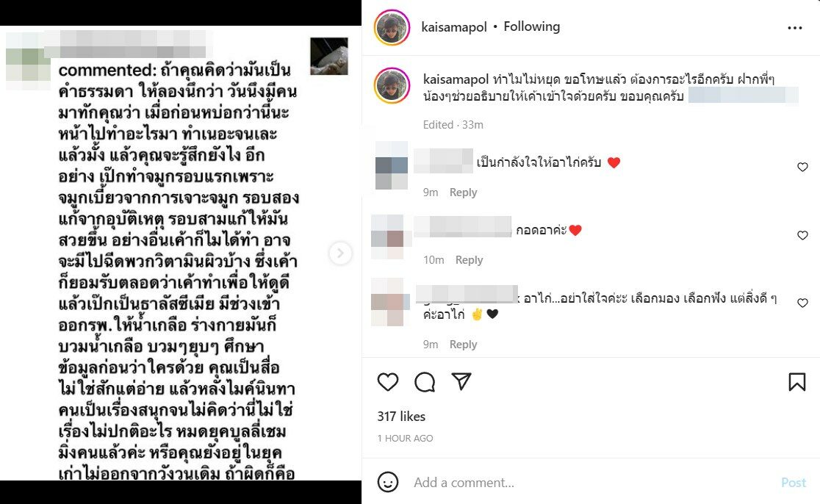Reply to the last 9m comment
820x504 pixels.
pyautogui.click(x=464, y=344)
